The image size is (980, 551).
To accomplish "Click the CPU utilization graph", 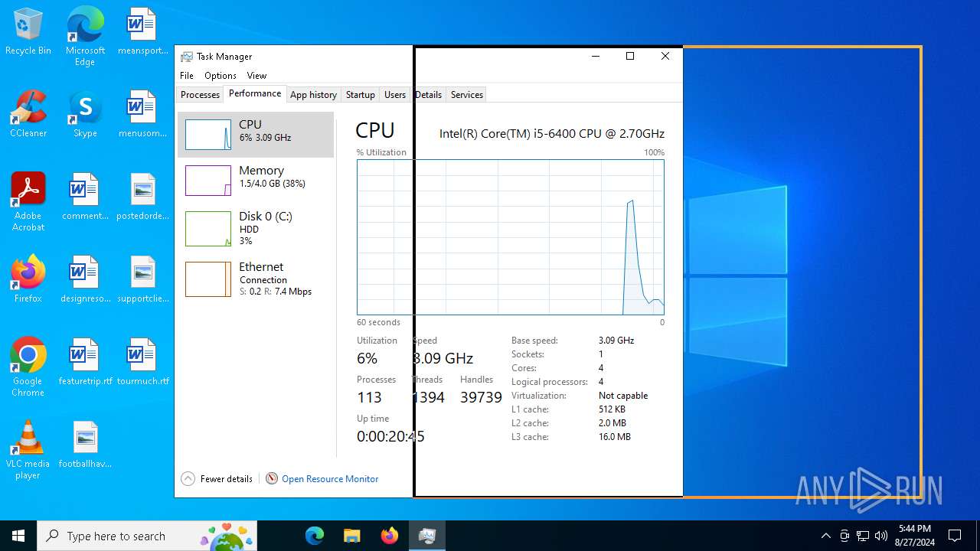I will point(511,237).
